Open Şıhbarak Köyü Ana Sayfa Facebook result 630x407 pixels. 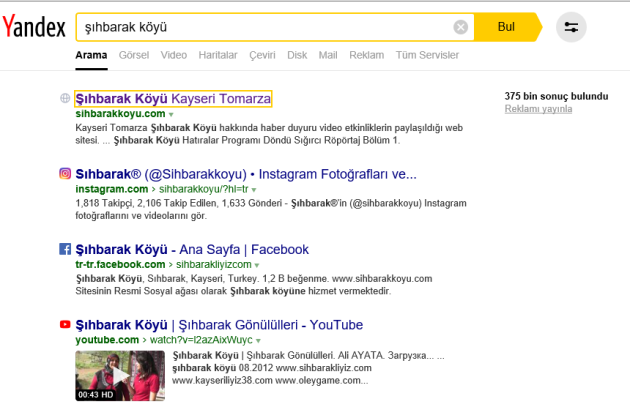pyautogui.click(x=192, y=250)
